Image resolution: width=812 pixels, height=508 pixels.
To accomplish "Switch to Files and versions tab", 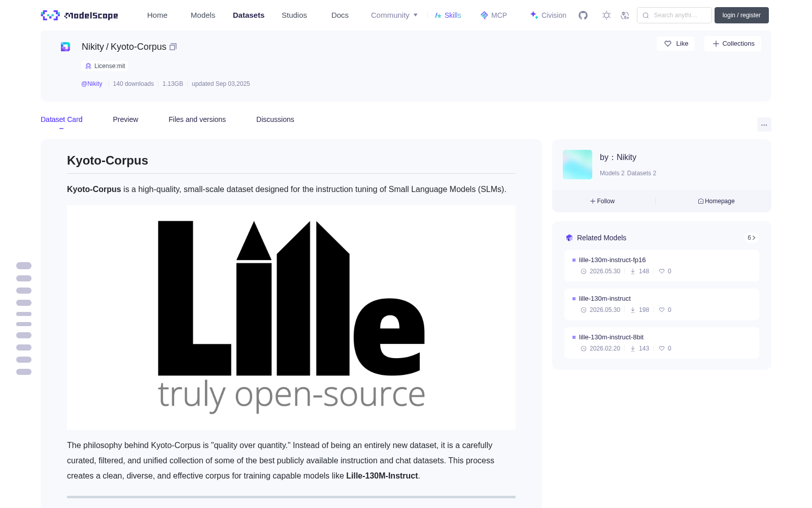I will (x=197, y=119).
